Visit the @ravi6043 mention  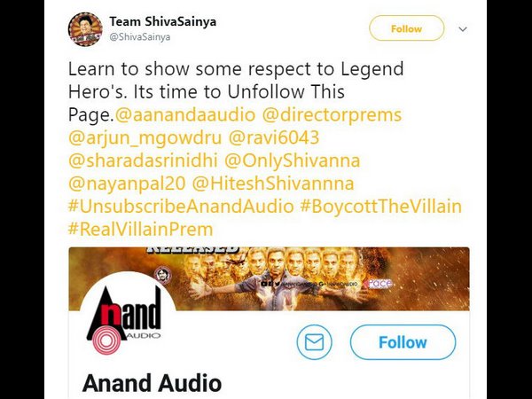pyautogui.click(x=274, y=137)
